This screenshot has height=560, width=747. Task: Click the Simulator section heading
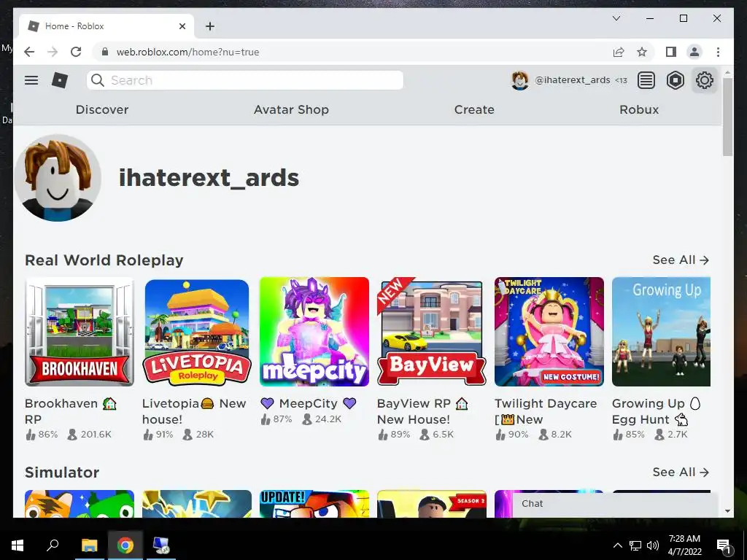coord(62,472)
